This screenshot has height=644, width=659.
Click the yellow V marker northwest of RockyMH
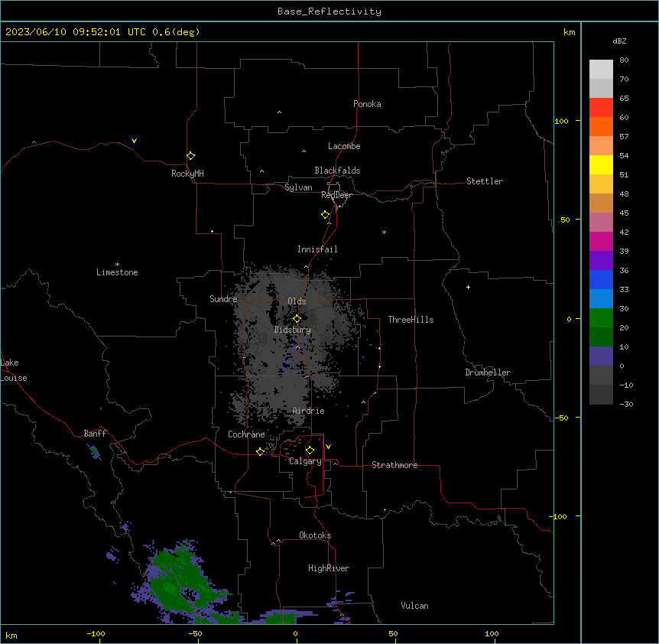(134, 141)
